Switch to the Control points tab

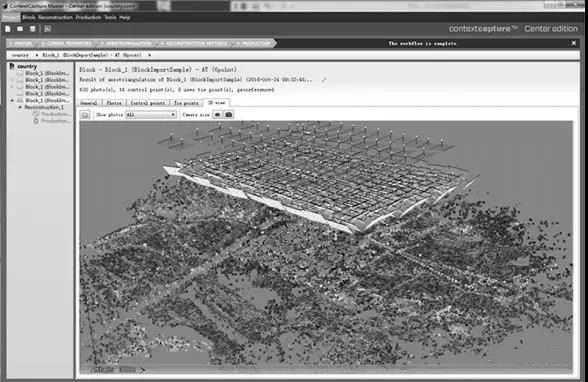[x=148, y=103]
